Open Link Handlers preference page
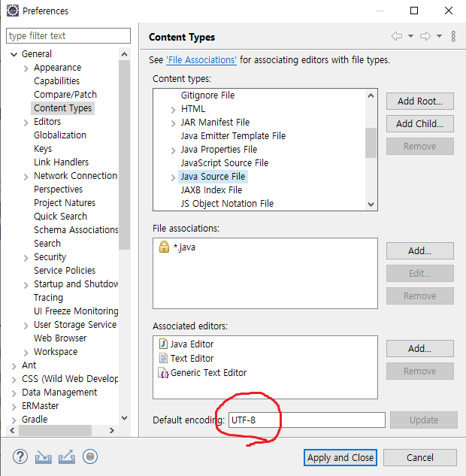The width and height of the screenshot is (466, 476). click(x=62, y=162)
